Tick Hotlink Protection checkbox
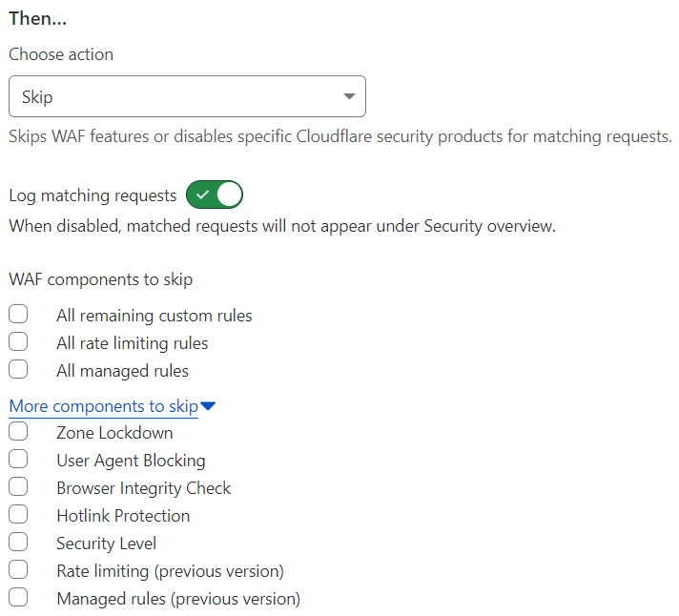 point(18,515)
